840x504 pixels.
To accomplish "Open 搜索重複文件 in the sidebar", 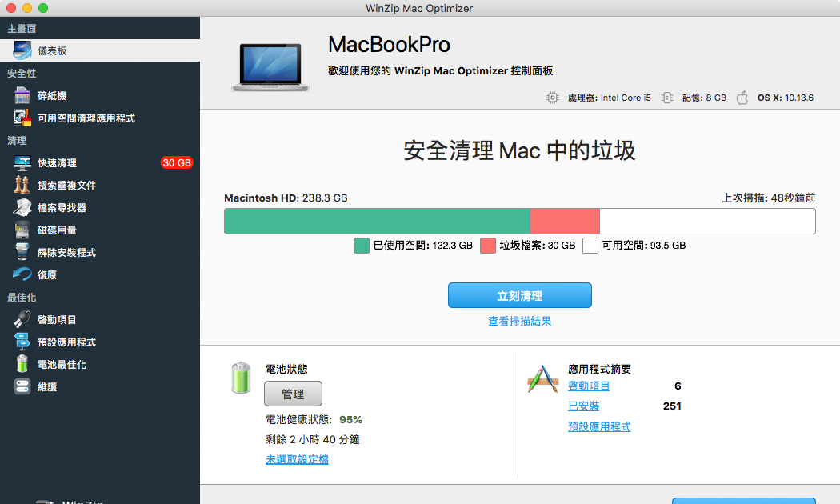I will (100, 185).
